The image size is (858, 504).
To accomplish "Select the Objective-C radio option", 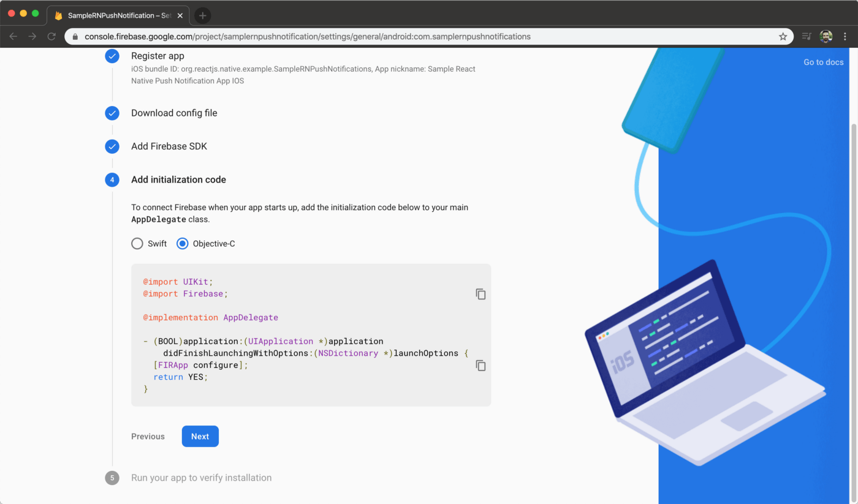I will coord(183,244).
